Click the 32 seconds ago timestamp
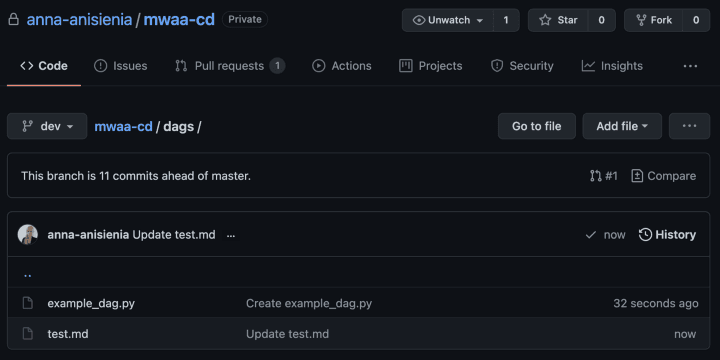 656,304
